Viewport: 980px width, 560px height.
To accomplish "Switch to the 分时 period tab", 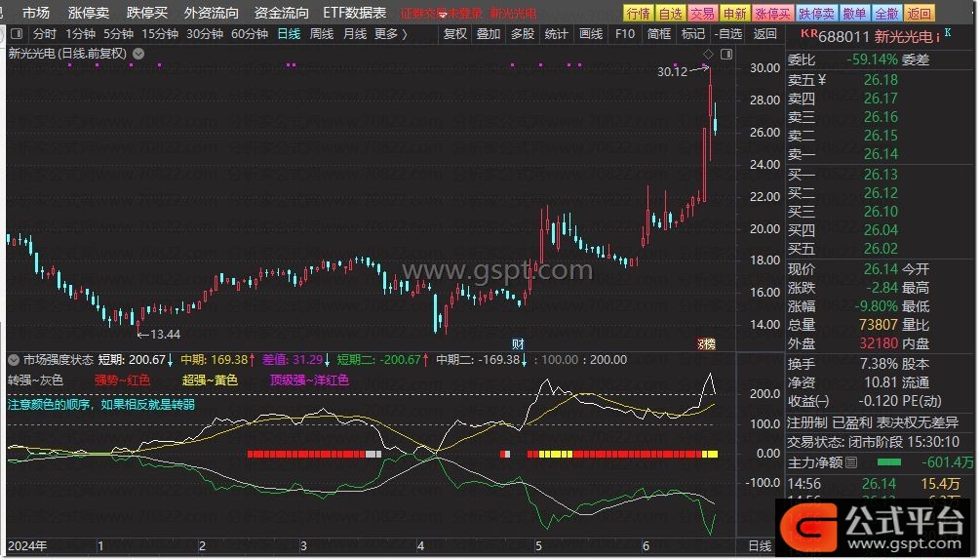I will pos(45,34).
